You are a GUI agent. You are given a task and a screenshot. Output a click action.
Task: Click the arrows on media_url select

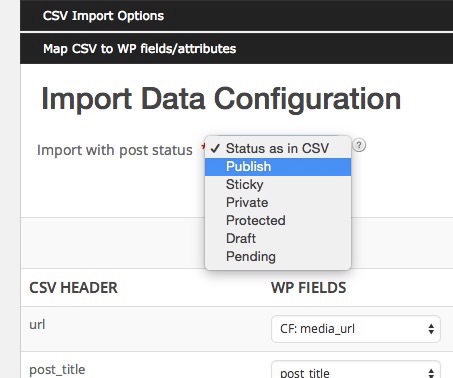click(431, 329)
